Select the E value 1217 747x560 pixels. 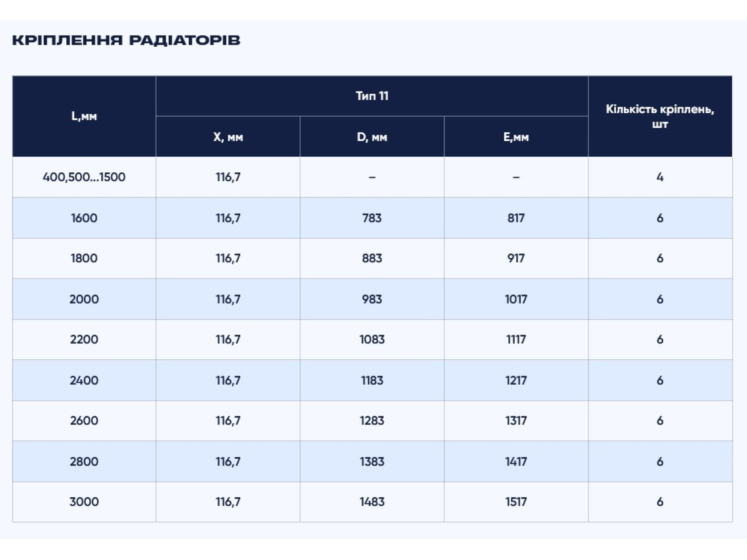[x=516, y=380]
